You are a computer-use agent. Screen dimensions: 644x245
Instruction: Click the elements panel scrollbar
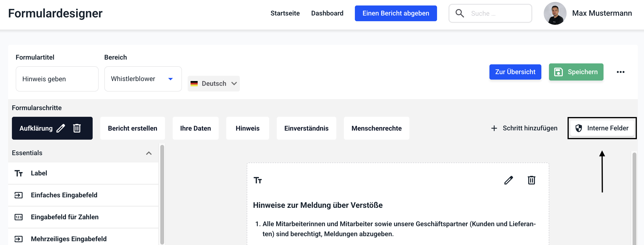[162, 194]
